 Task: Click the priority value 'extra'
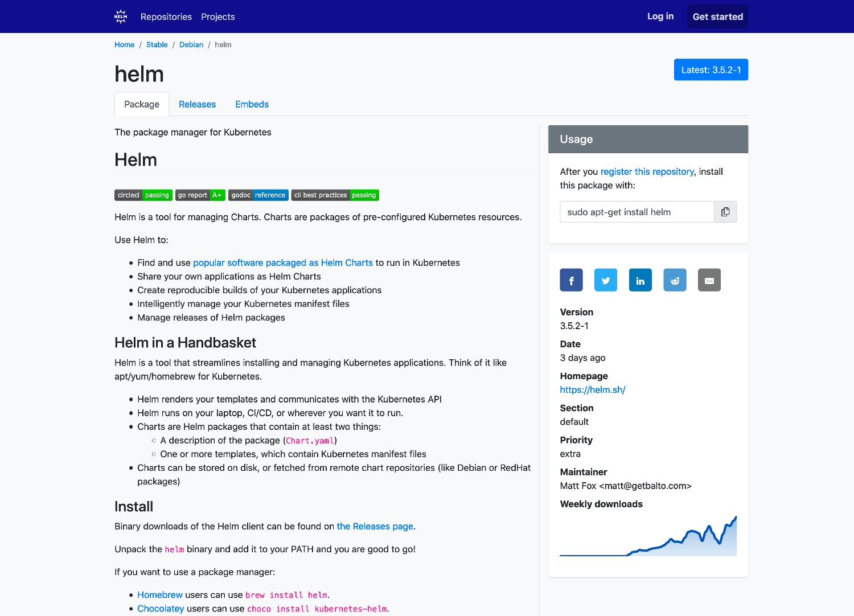click(x=570, y=454)
